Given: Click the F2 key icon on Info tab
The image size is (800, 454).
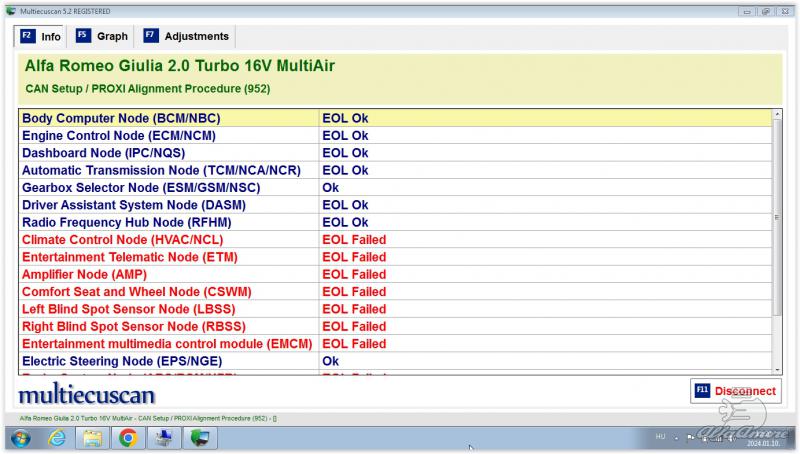Looking at the screenshot, I should pyautogui.click(x=27, y=36).
